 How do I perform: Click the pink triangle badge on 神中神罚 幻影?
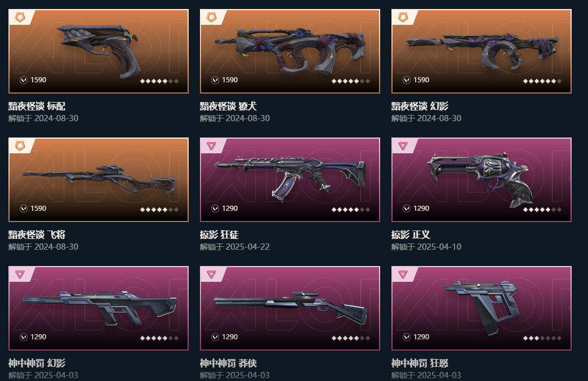20,274
